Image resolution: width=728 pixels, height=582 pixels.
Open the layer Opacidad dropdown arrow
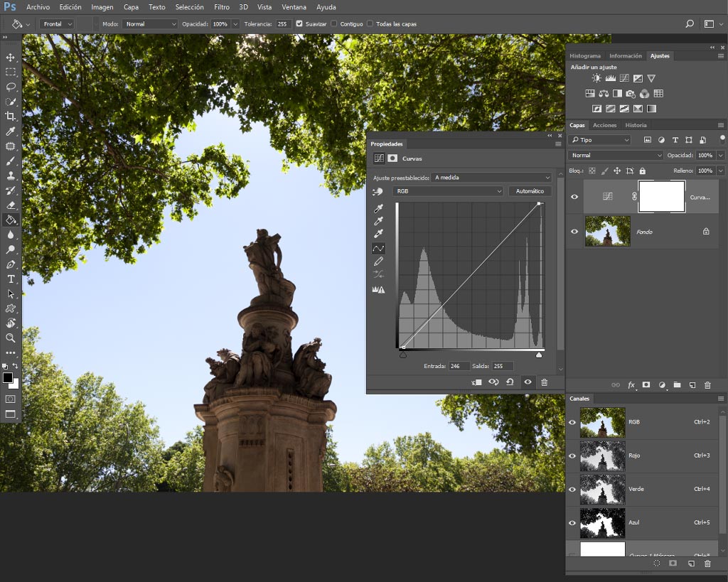click(x=721, y=156)
